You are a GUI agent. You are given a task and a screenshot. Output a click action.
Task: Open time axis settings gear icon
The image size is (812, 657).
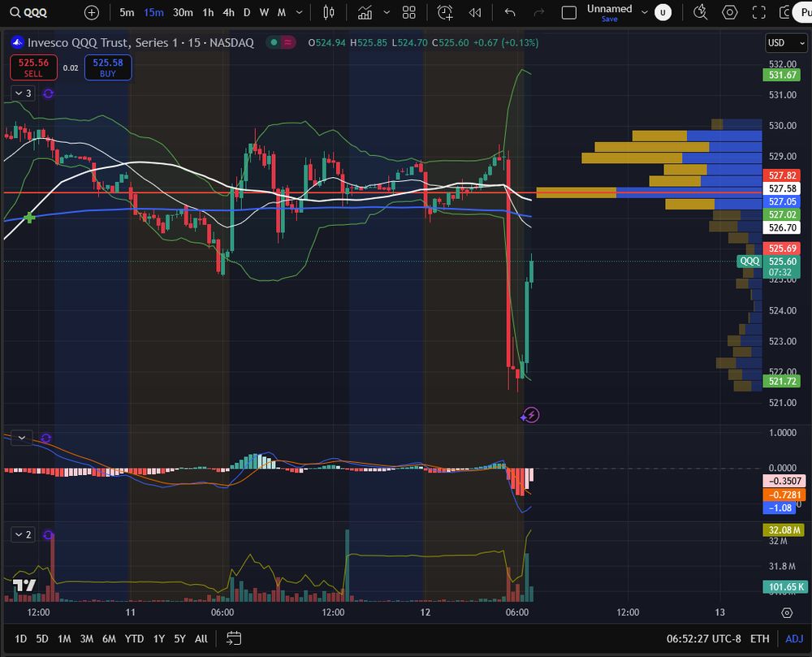pyautogui.click(x=787, y=613)
